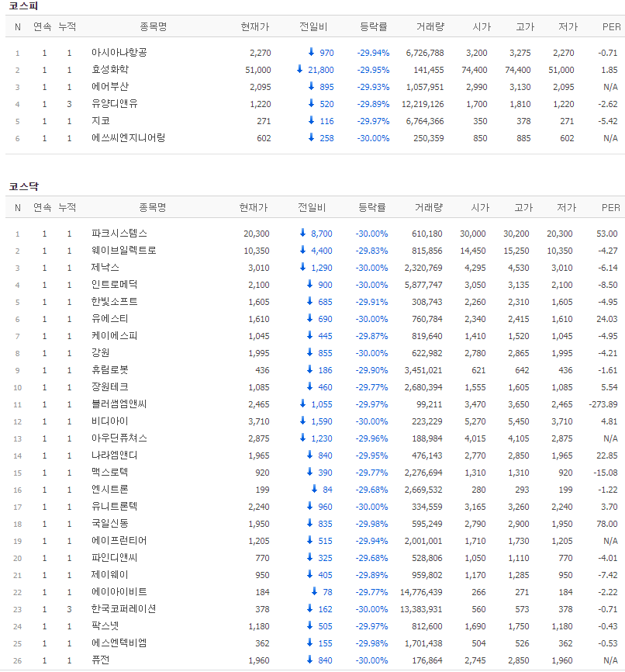This screenshot has width=625, height=672.
Task: Open 케이에스피 stock link
Action: (x=114, y=337)
